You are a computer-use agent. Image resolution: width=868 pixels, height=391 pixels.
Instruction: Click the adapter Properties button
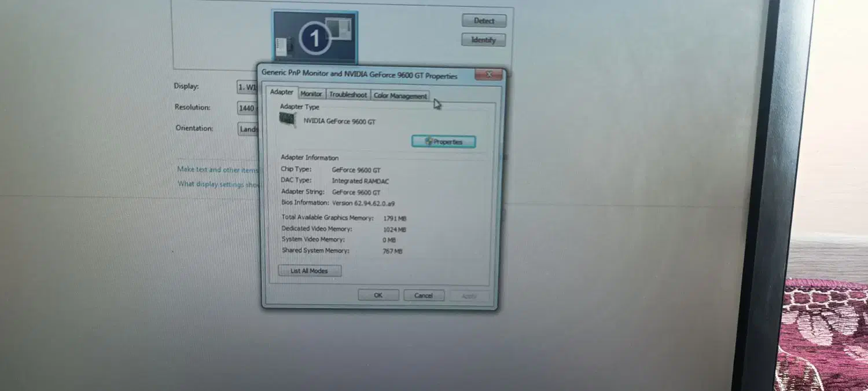pyautogui.click(x=444, y=141)
